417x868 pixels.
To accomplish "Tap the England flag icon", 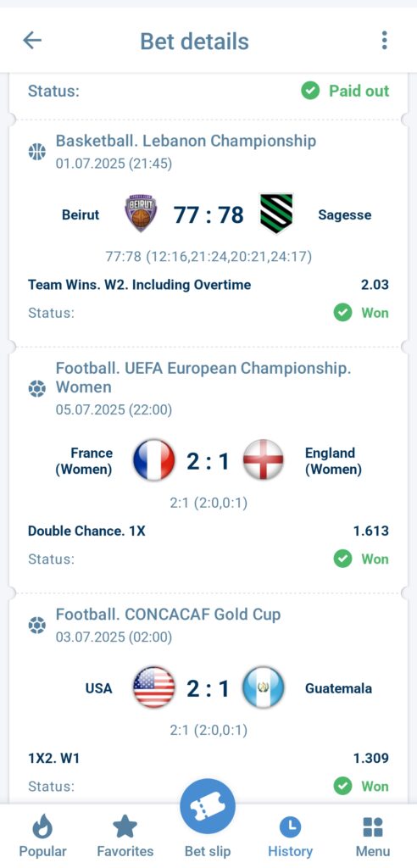I will pos(263,460).
